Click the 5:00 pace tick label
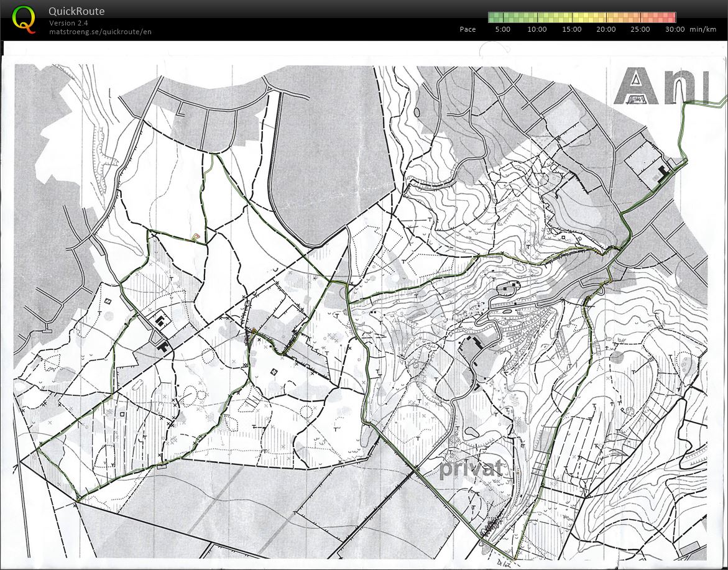The image size is (728, 570). [x=502, y=29]
